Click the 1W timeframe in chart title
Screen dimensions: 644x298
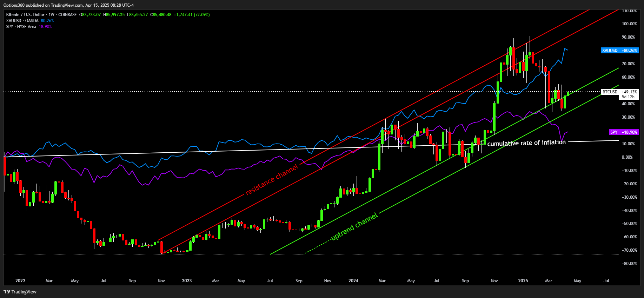[x=52, y=15]
